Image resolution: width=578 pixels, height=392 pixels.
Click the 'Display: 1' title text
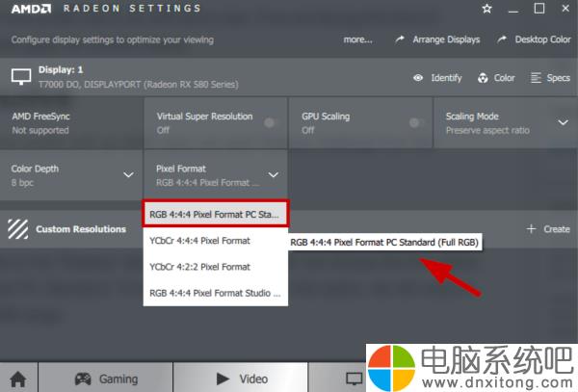pyautogui.click(x=61, y=69)
